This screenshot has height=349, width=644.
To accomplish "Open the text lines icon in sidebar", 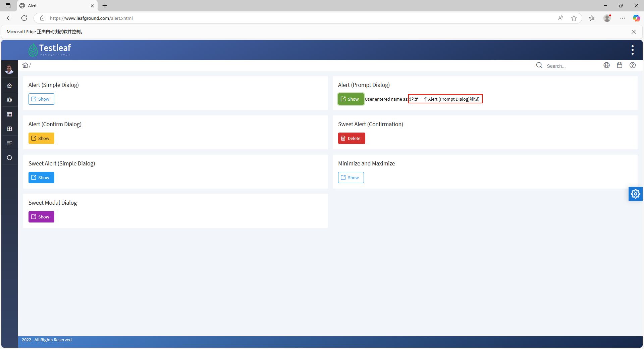I will coord(9,143).
